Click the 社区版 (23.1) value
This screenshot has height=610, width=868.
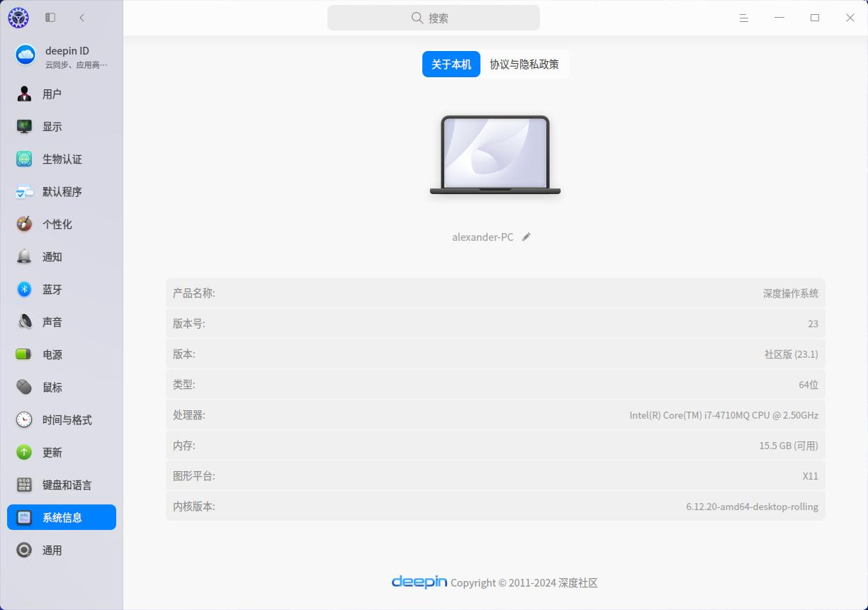791,354
